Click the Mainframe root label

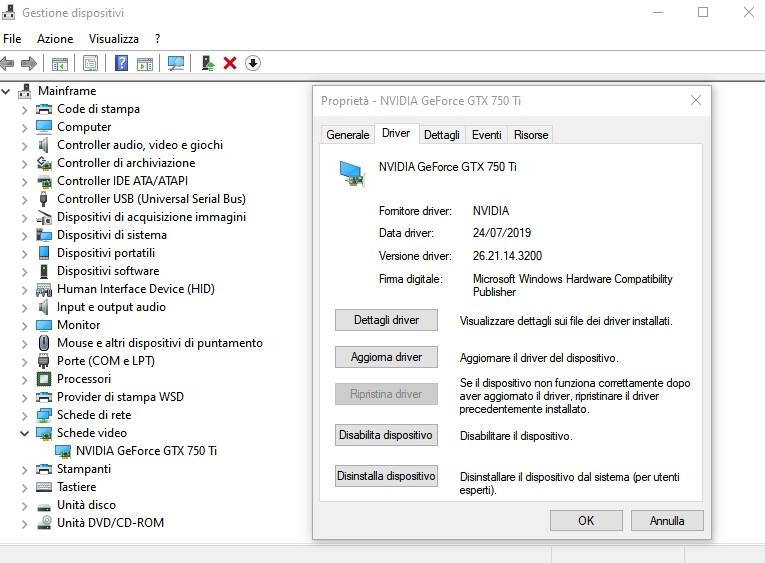[x=67, y=91]
